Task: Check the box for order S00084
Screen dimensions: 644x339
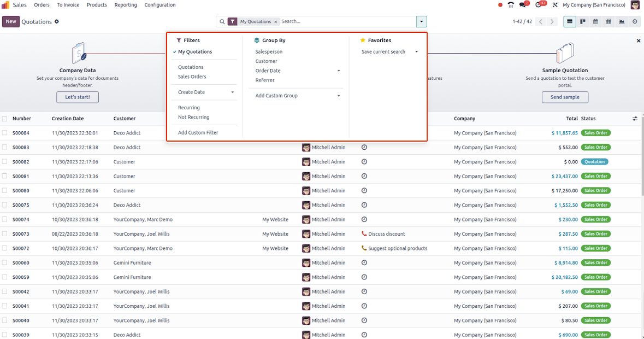Action: [x=5, y=133]
